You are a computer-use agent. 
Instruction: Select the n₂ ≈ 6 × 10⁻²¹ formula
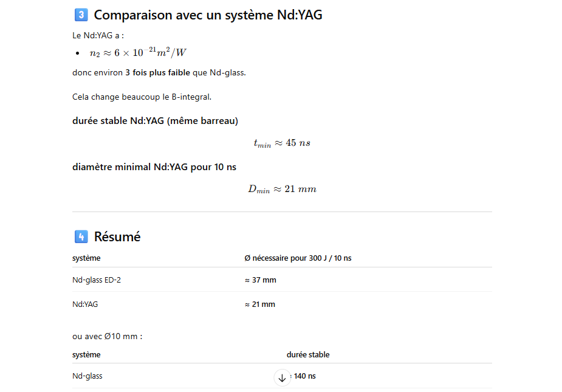138,53
